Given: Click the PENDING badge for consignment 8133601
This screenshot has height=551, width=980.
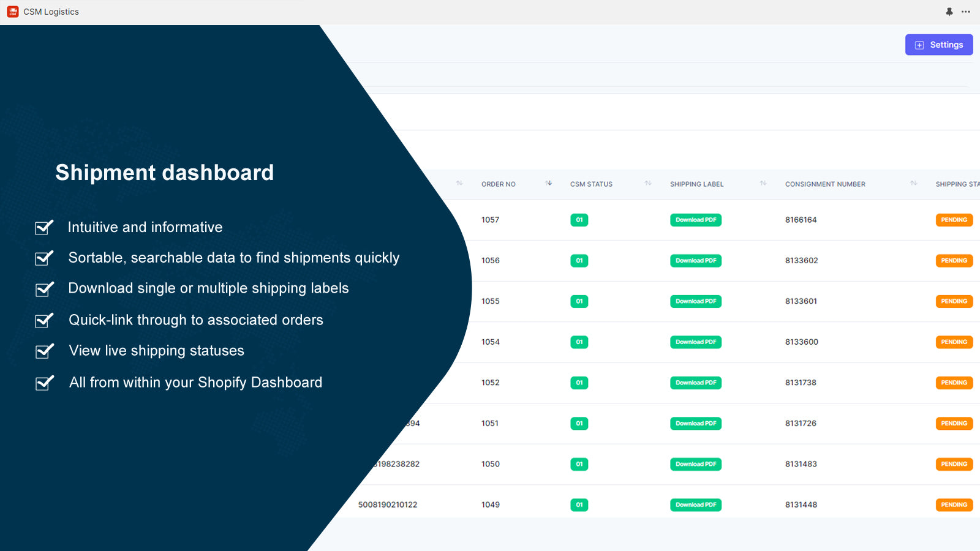Looking at the screenshot, I should click(x=954, y=301).
